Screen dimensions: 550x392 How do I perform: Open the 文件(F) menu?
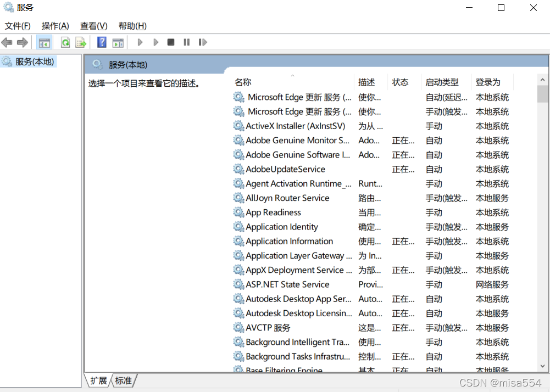(18, 26)
